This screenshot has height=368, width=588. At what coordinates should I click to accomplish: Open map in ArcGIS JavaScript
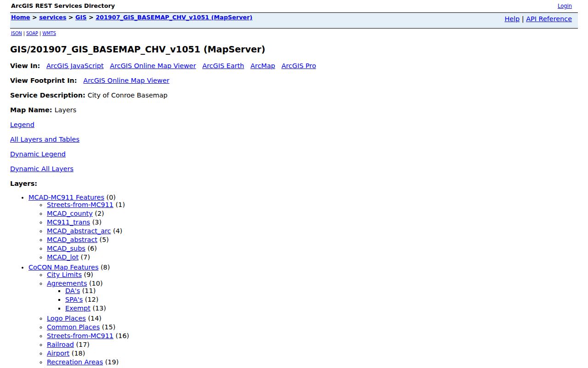pyautogui.click(x=75, y=66)
